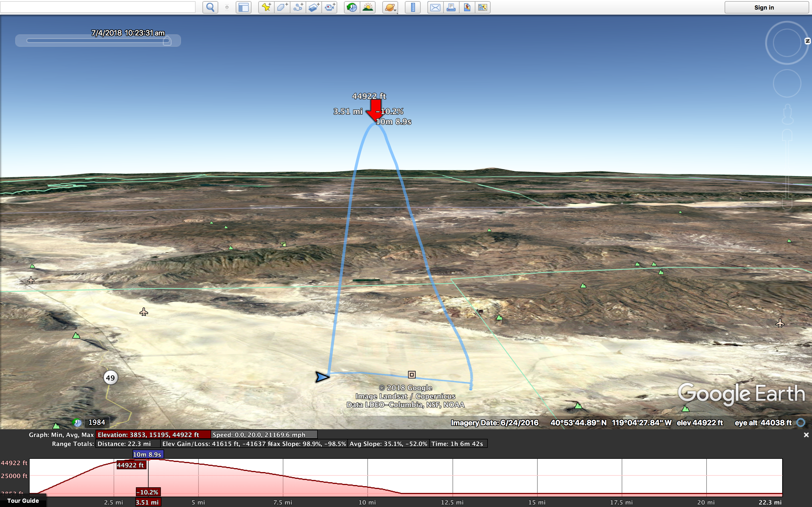Click the Print icon
The image size is (812, 507).
451,7
